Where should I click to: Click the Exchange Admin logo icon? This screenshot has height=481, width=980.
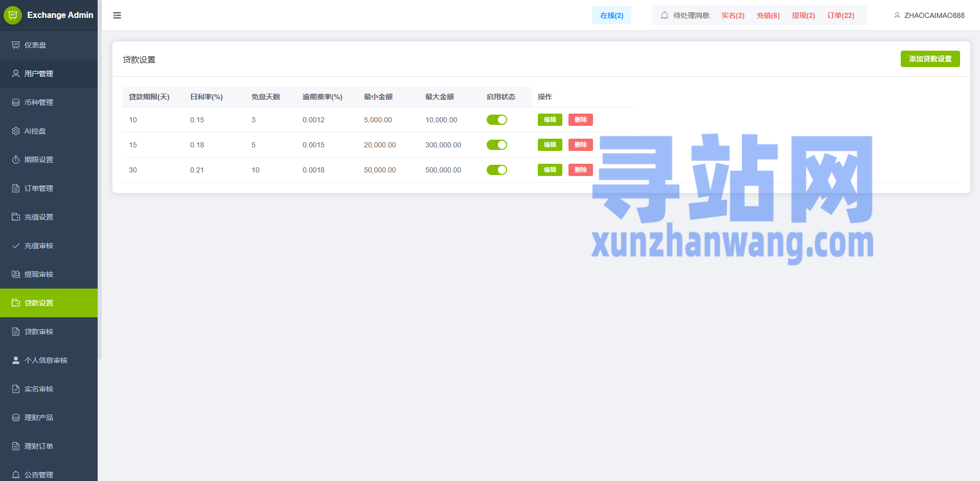(x=13, y=15)
